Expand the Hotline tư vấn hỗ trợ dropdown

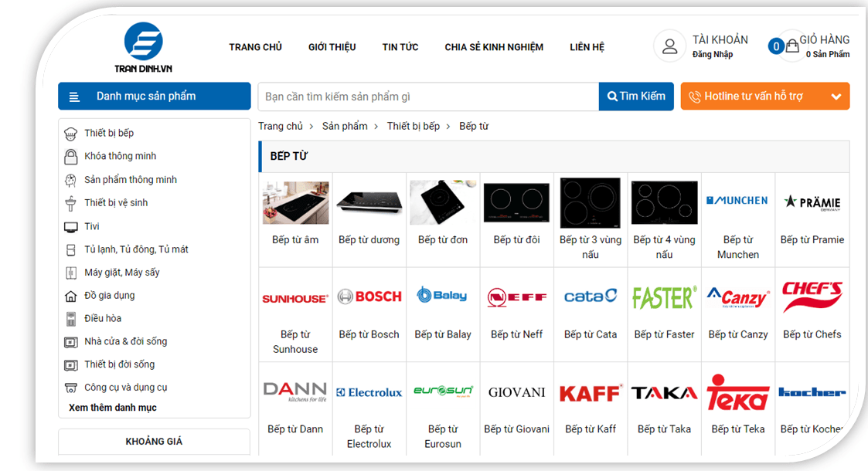click(836, 97)
